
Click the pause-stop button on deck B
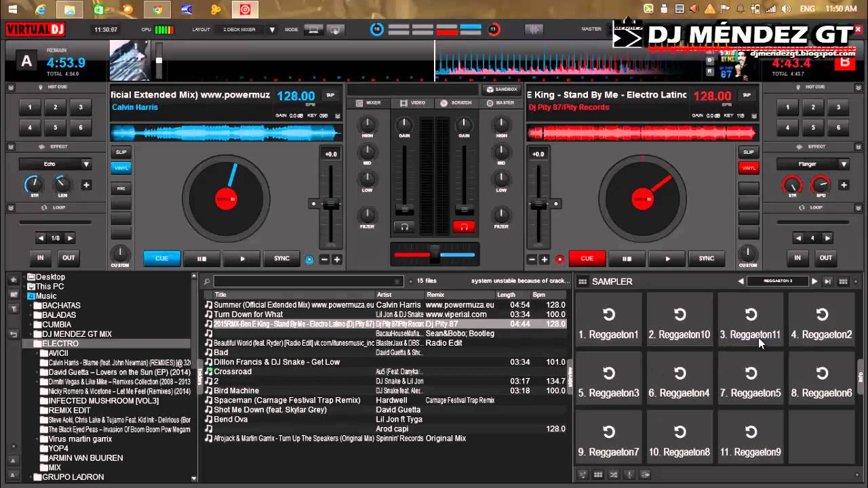coord(627,258)
